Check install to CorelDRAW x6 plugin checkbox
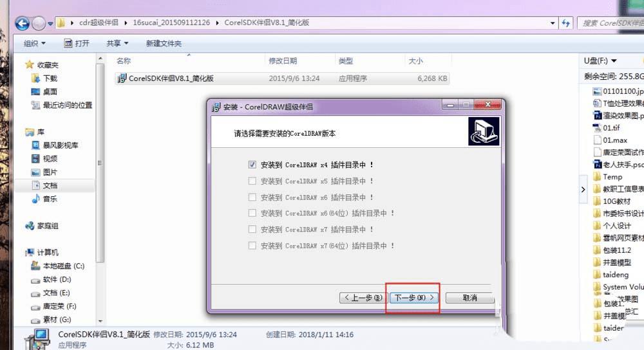 coord(252,198)
